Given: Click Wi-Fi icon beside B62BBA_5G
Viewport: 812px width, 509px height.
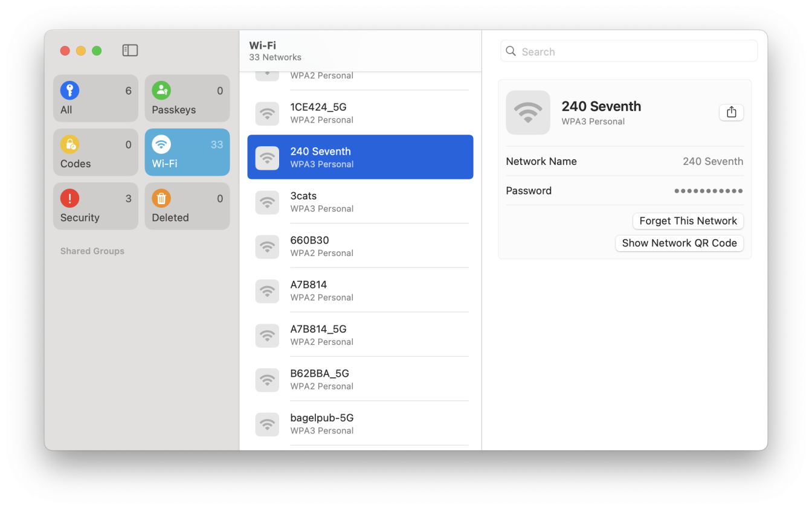Looking at the screenshot, I should coord(267,380).
